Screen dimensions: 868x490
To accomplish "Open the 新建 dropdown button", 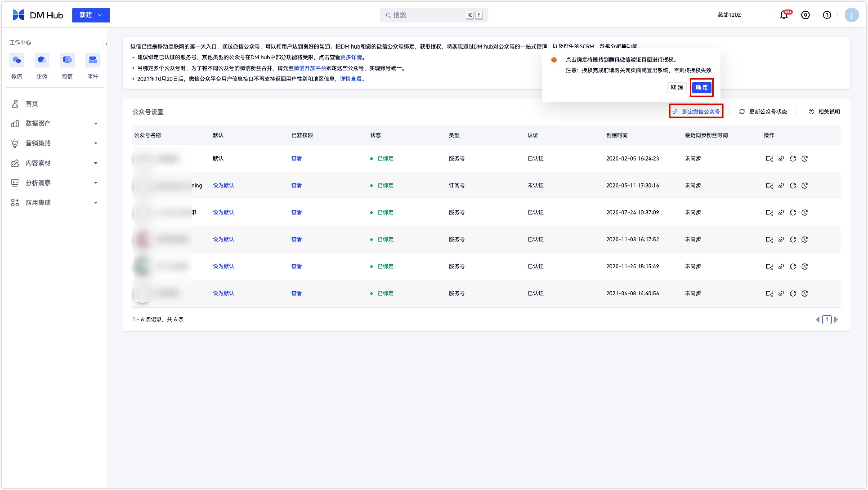I will point(91,15).
